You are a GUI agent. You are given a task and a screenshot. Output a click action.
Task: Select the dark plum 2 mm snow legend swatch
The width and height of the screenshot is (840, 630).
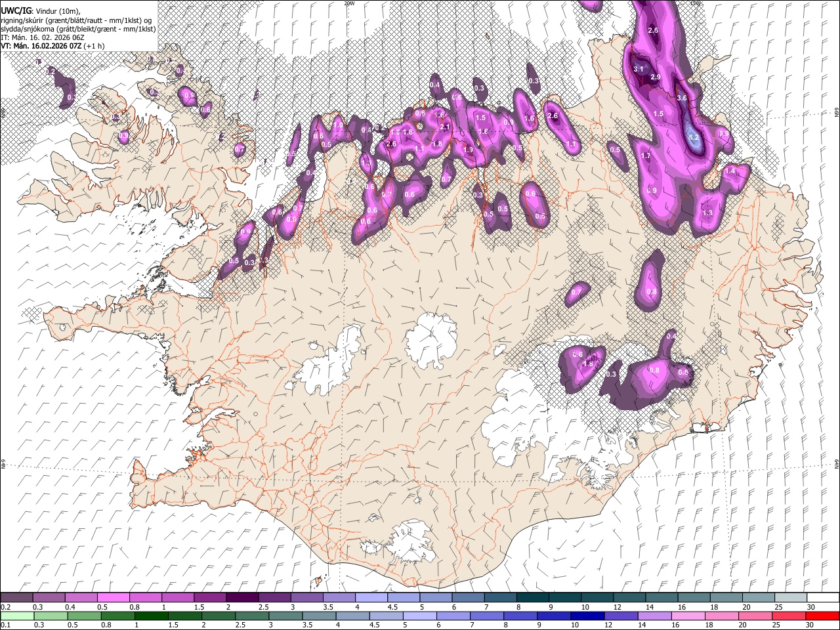tap(241, 598)
